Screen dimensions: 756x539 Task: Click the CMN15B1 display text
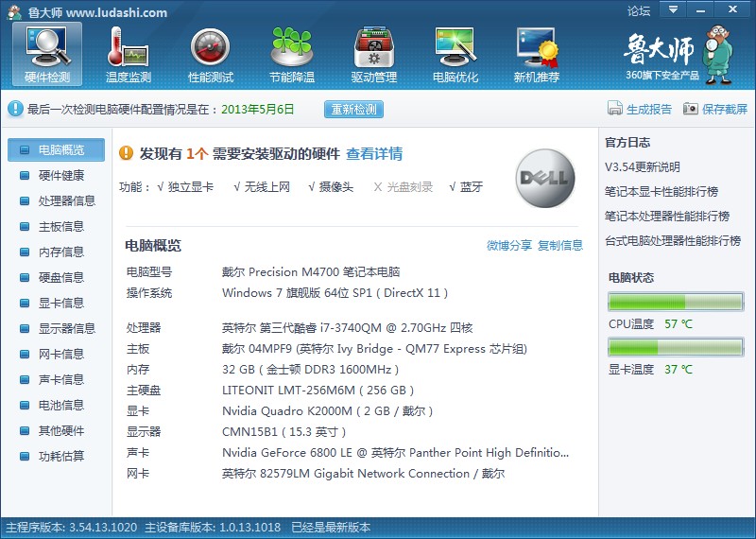pyautogui.click(x=284, y=432)
